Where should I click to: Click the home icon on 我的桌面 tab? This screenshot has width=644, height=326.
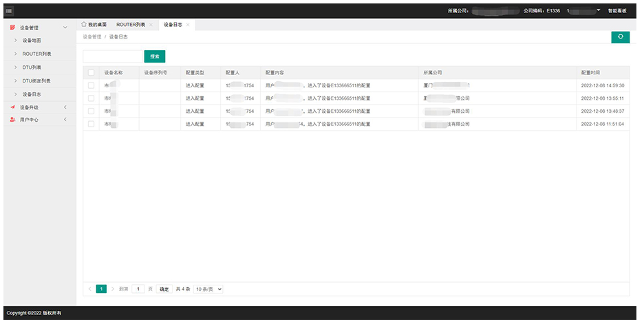[x=84, y=24]
